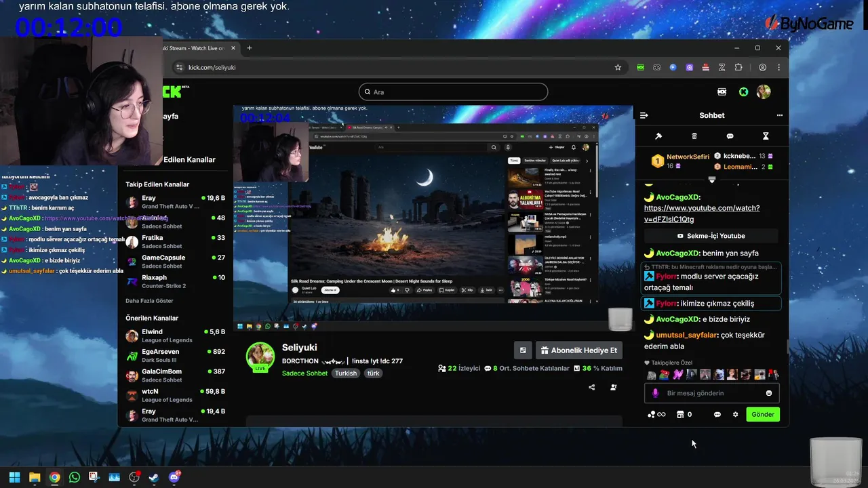This screenshot has height=488, width=868.
Task: Open chat options three-dot menu
Action: 780,115
